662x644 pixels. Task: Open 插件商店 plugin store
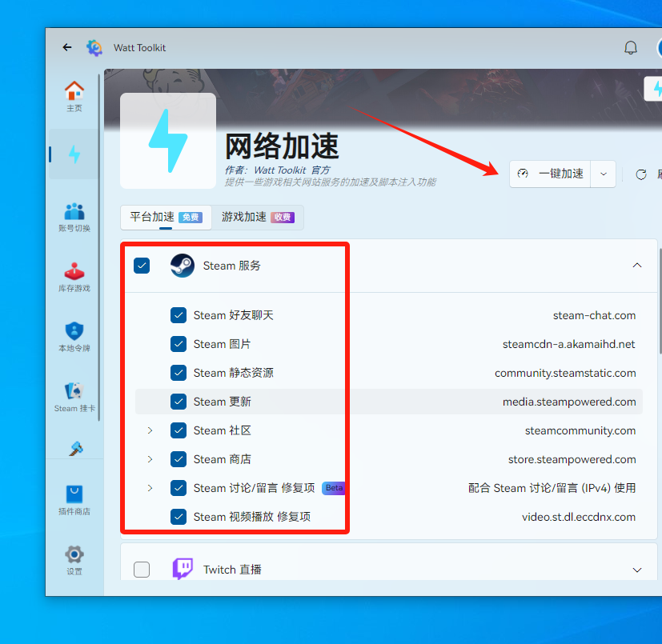point(74,500)
